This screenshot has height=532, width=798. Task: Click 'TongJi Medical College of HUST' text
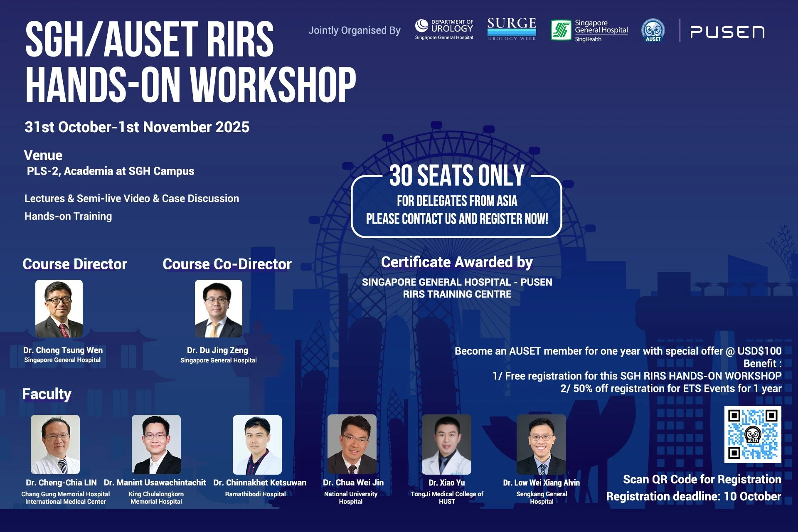pyautogui.click(x=447, y=498)
